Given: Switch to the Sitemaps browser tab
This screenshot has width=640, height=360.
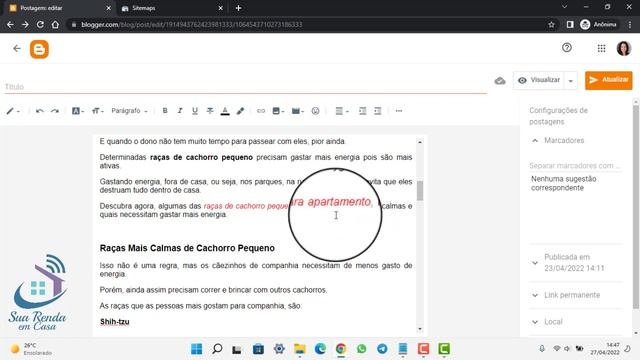Looking at the screenshot, I should tap(171, 8).
